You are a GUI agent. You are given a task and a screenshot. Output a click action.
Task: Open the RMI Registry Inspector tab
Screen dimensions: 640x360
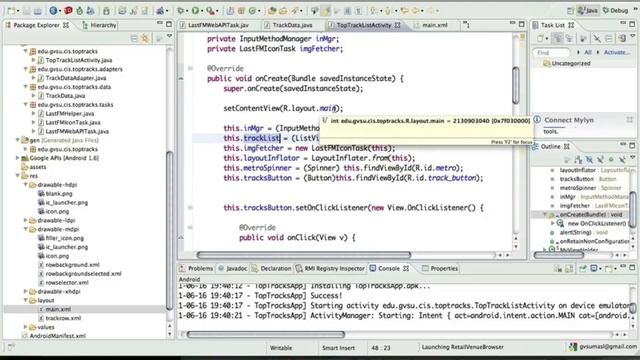coord(330,268)
